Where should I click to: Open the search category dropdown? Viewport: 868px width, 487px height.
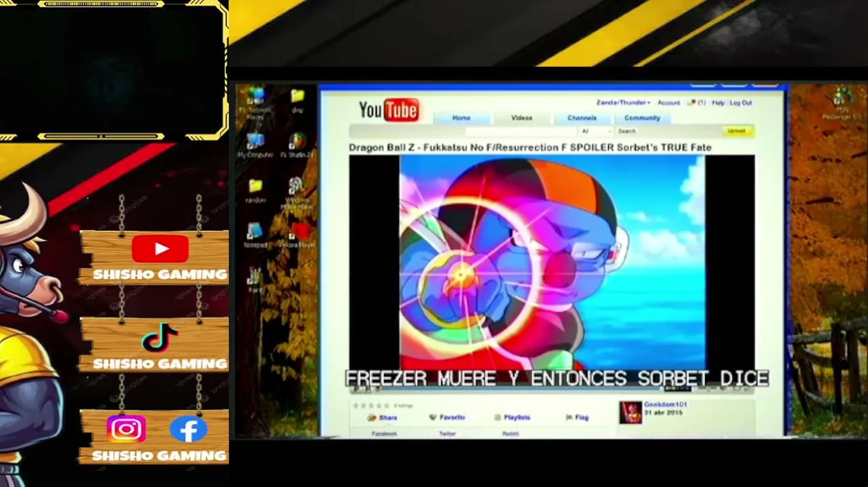tap(596, 131)
